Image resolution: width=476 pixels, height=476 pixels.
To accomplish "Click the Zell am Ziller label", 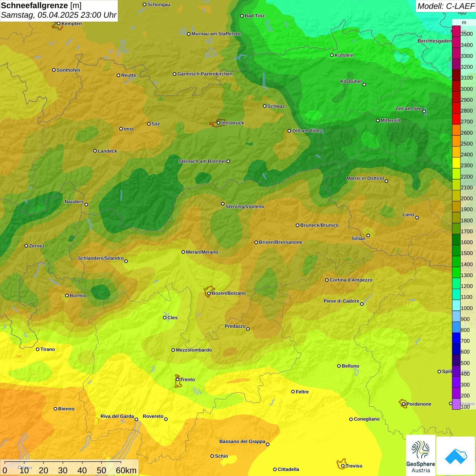I will click(307, 131).
